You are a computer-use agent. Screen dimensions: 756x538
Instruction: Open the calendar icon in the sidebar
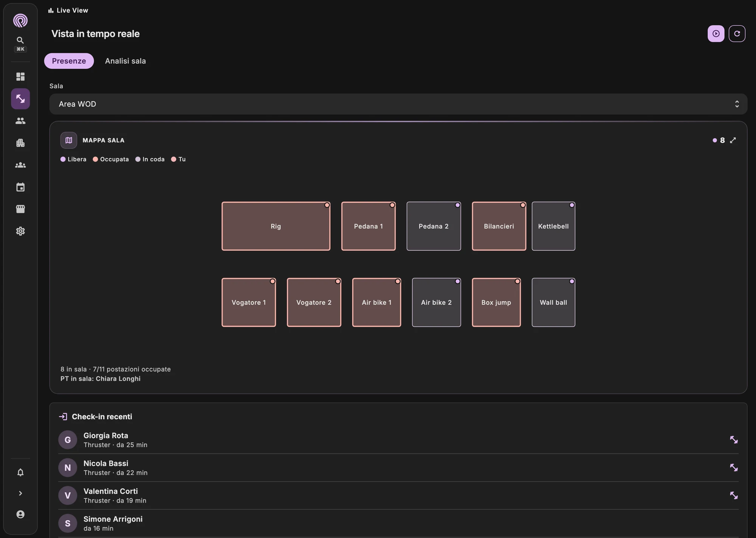coord(20,187)
